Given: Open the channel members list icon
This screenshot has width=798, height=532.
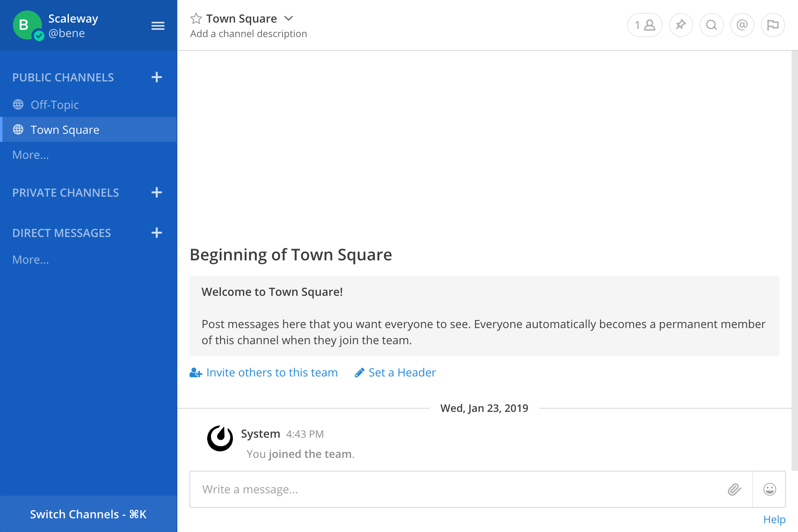Looking at the screenshot, I should pyautogui.click(x=644, y=25).
